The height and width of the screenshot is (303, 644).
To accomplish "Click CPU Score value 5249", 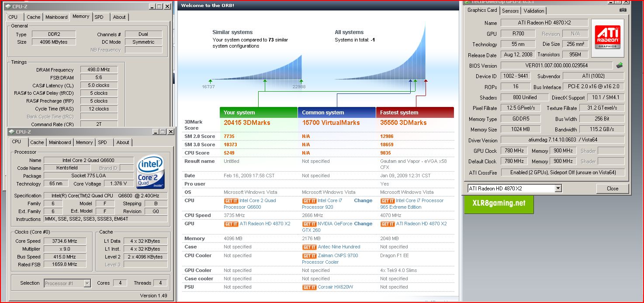I will 230,153.
